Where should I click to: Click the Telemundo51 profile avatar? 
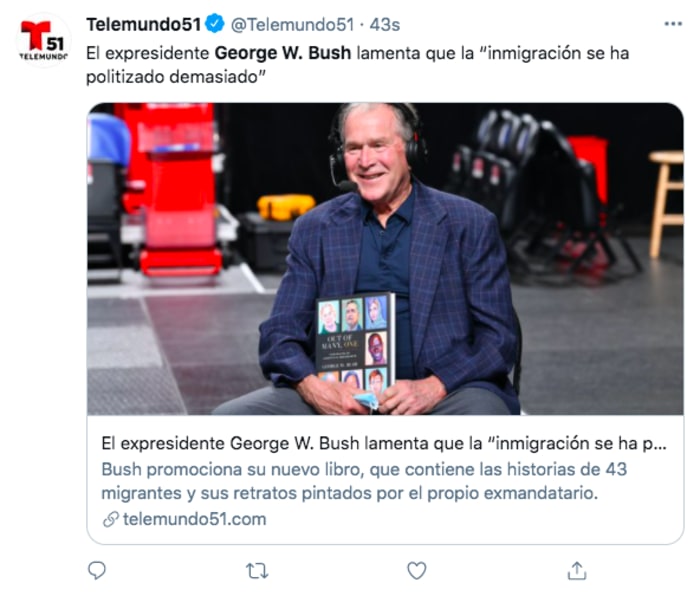pos(43,41)
